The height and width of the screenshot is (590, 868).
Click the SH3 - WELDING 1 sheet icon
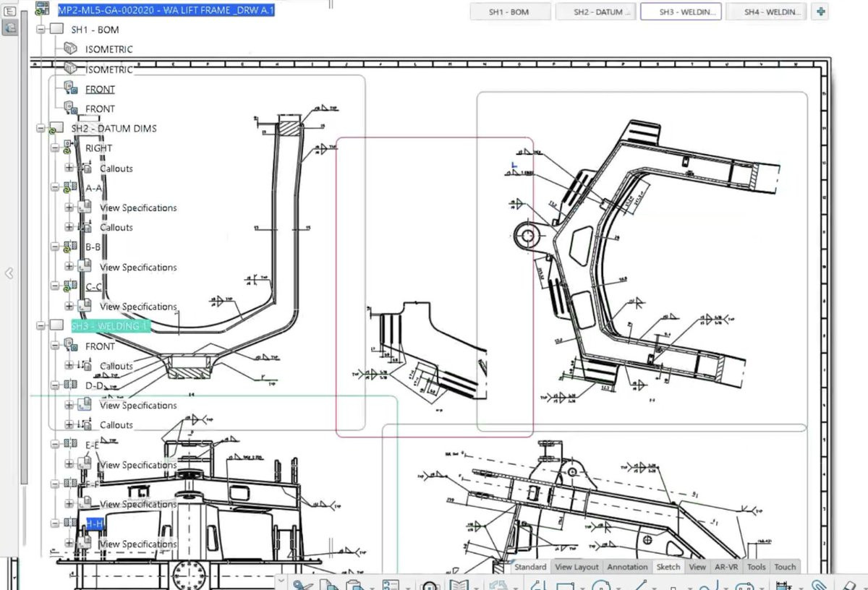(x=57, y=326)
